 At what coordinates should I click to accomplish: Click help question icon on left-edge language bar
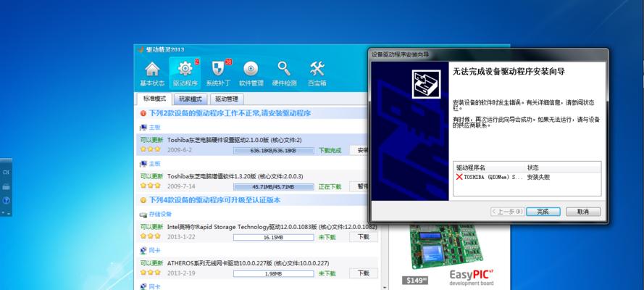[7, 200]
